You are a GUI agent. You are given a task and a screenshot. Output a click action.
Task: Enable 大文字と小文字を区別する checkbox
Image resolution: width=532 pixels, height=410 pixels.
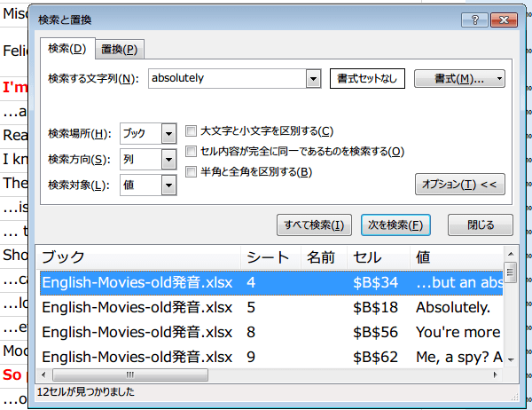[191, 131]
